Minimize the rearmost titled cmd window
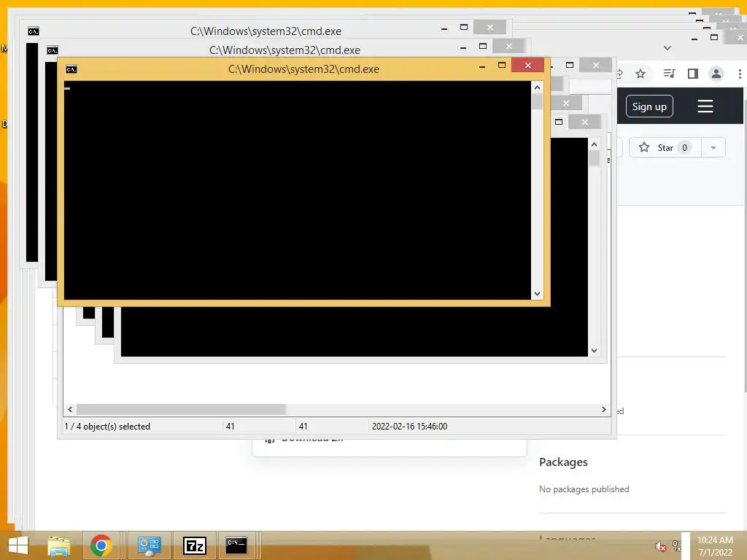This screenshot has height=560, width=747. [444, 28]
